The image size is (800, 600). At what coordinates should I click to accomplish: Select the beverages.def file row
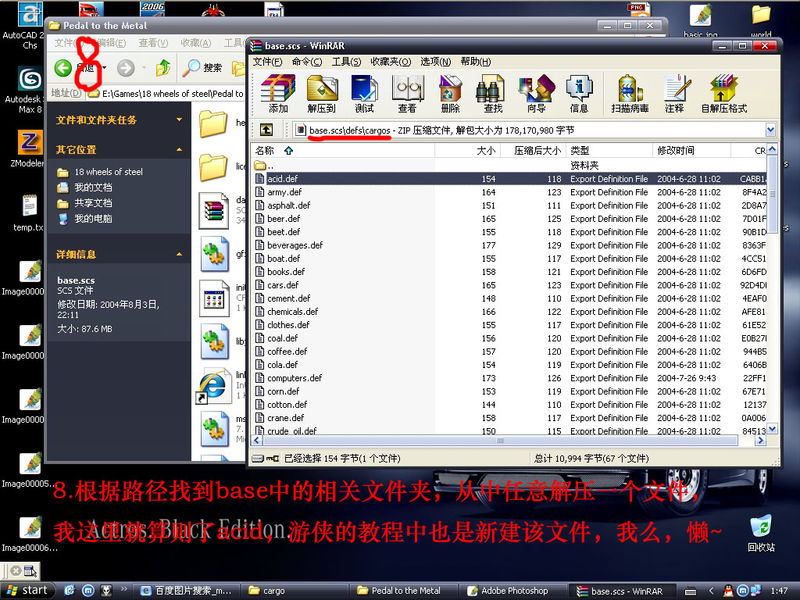509,245
